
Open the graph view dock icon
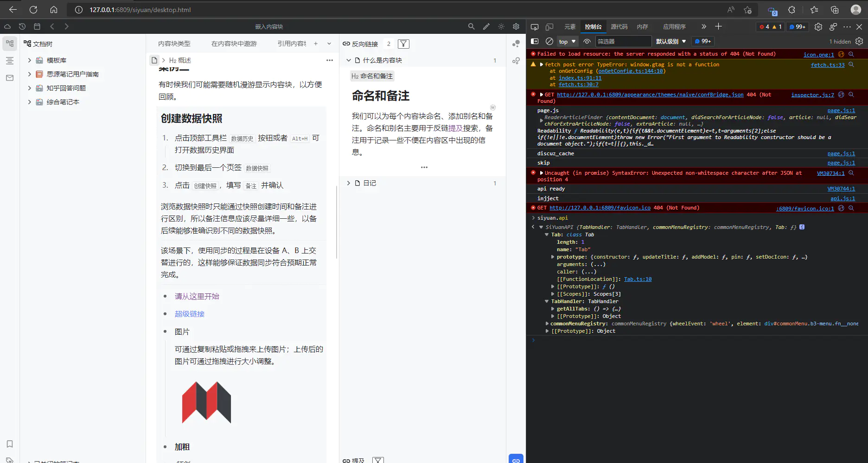click(x=516, y=44)
